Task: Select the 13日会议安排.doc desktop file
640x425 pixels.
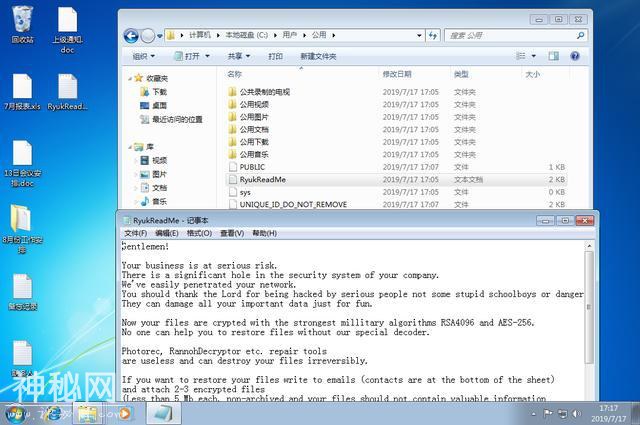Action: point(22,163)
